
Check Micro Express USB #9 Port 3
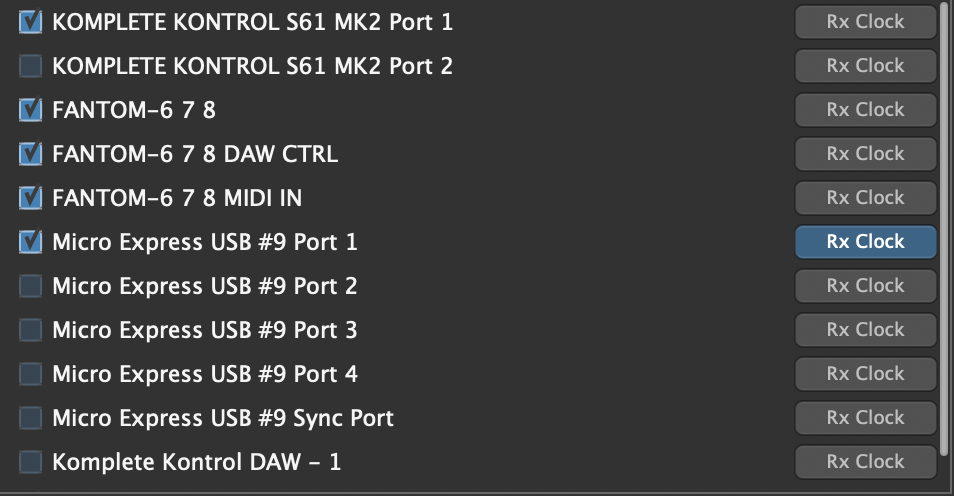coord(31,330)
